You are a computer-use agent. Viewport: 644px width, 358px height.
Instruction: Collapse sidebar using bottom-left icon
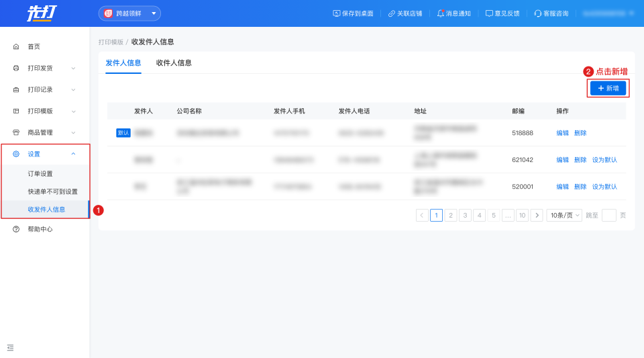[x=10, y=347]
